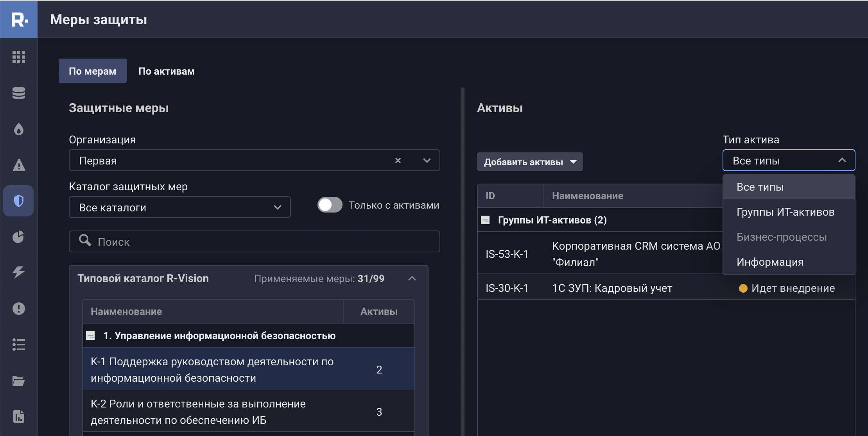Screen dimensions: 868x436
Task: Open the list icon in sidebar
Action: point(19,345)
